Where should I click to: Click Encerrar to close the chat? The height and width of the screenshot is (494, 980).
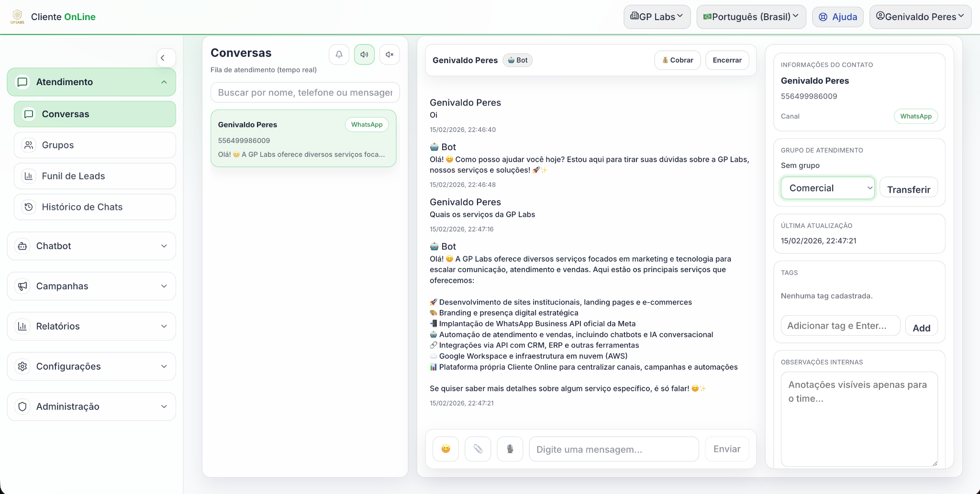click(727, 60)
